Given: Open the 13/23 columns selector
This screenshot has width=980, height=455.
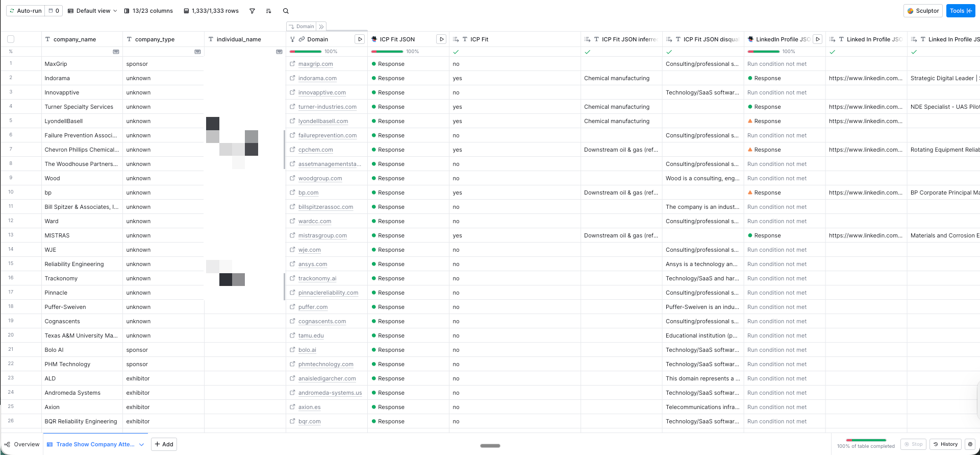Looking at the screenshot, I should (x=148, y=11).
